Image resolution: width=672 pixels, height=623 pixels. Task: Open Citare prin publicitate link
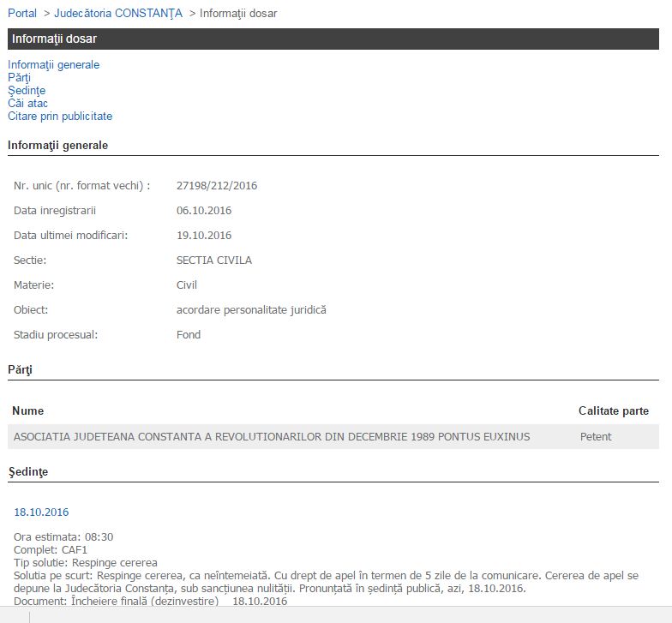60,116
